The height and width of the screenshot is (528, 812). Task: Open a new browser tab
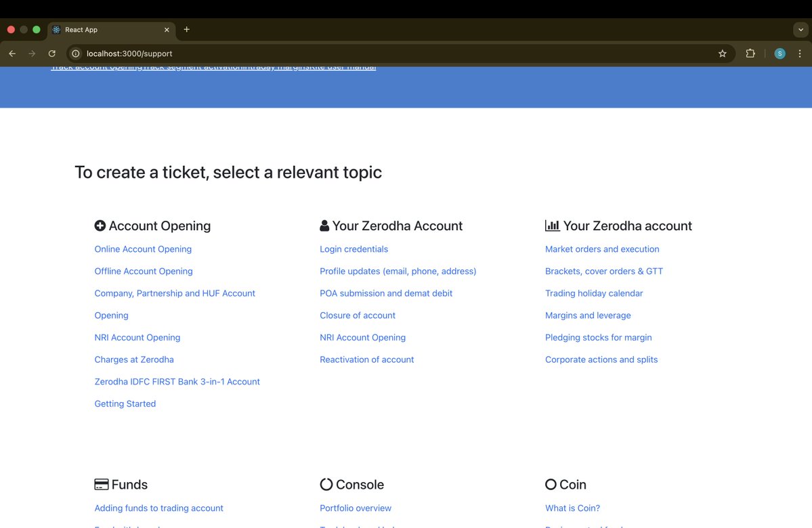pos(186,30)
